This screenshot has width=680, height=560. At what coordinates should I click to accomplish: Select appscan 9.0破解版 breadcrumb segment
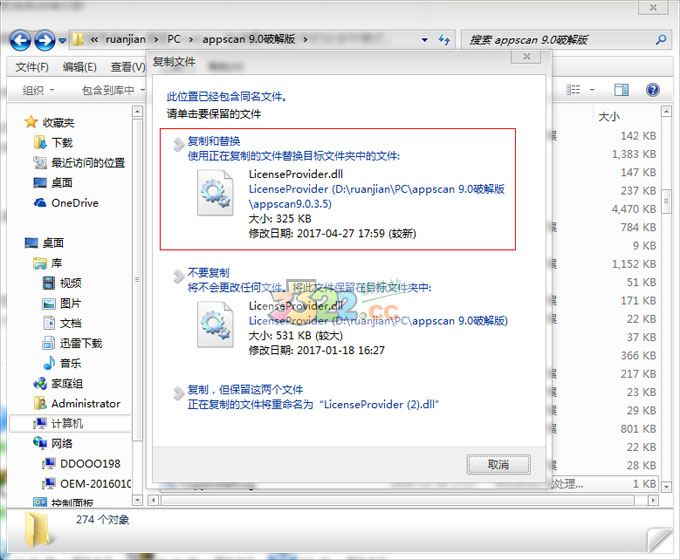(x=248, y=39)
